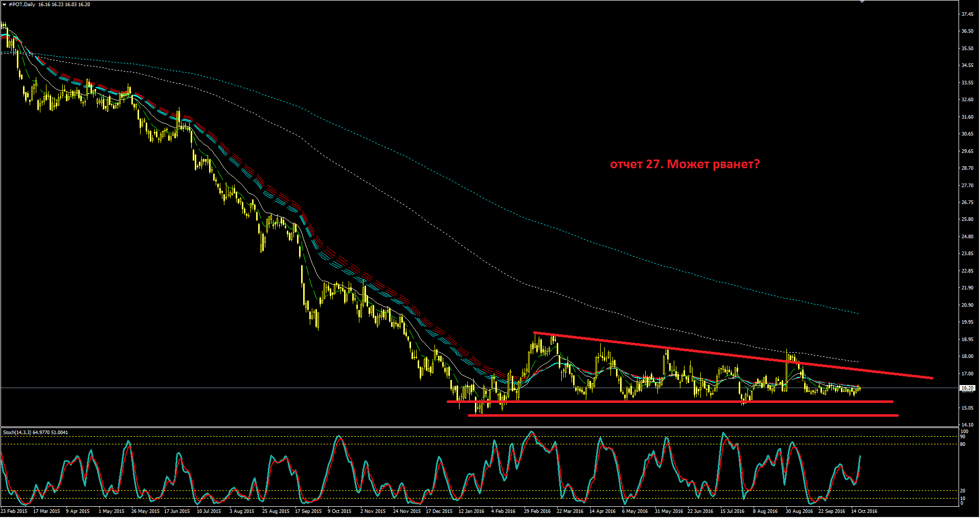Click the 14 Apr 2016 date label
The image size is (980, 518).
pos(602,511)
